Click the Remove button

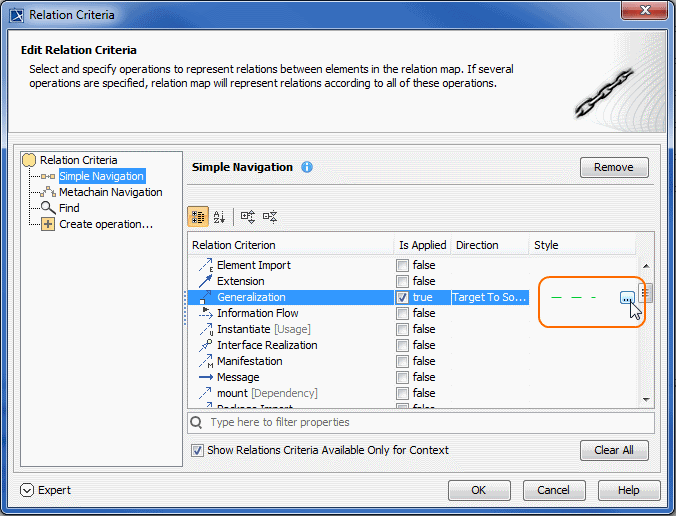(x=614, y=167)
